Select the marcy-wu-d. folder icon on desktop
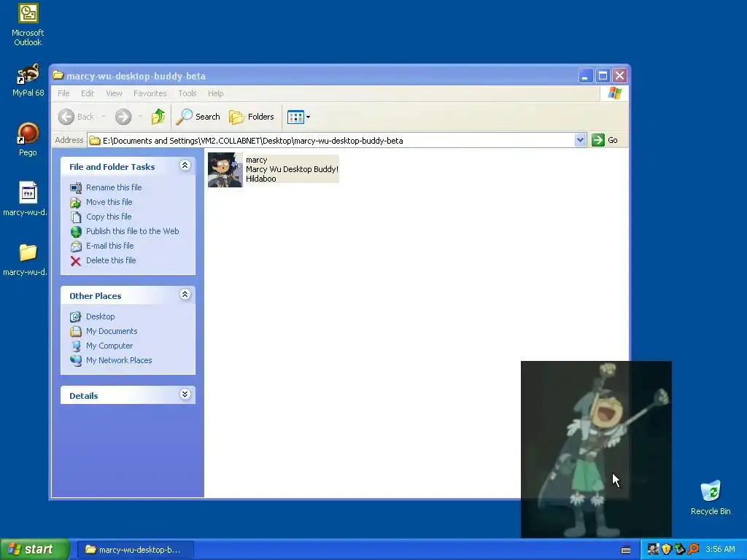Viewport: 747px width, 560px height. point(26,260)
